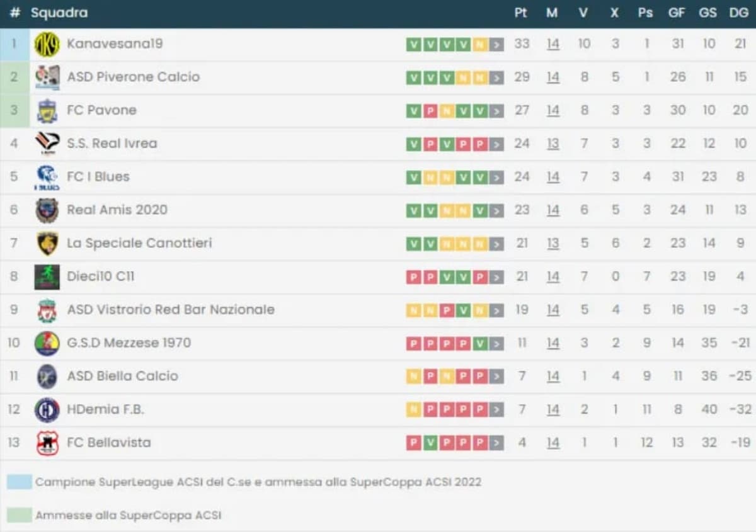Click FC Pavone's red loss badge
Image resolution: width=756 pixels, height=532 pixels.
tap(430, 111)
